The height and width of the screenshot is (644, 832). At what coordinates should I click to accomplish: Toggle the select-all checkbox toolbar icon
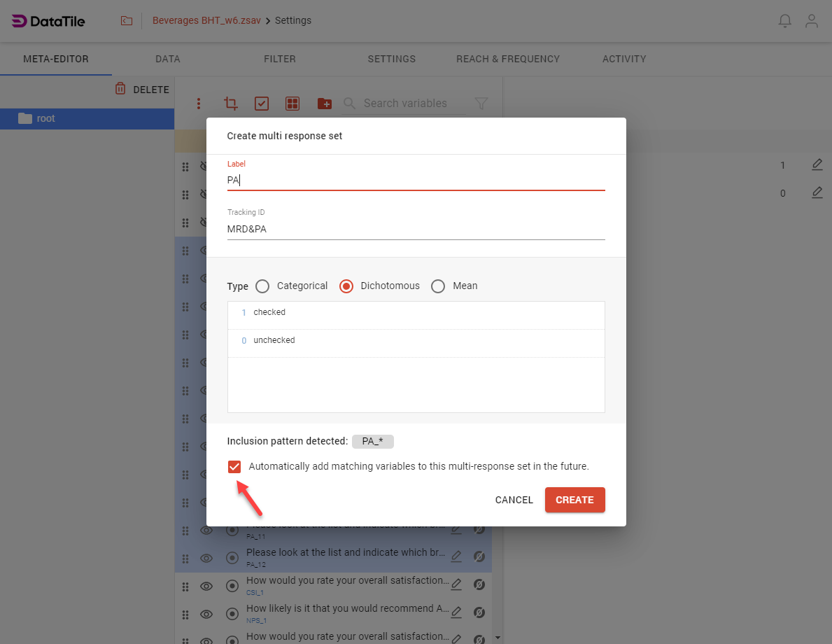(261, 104)
